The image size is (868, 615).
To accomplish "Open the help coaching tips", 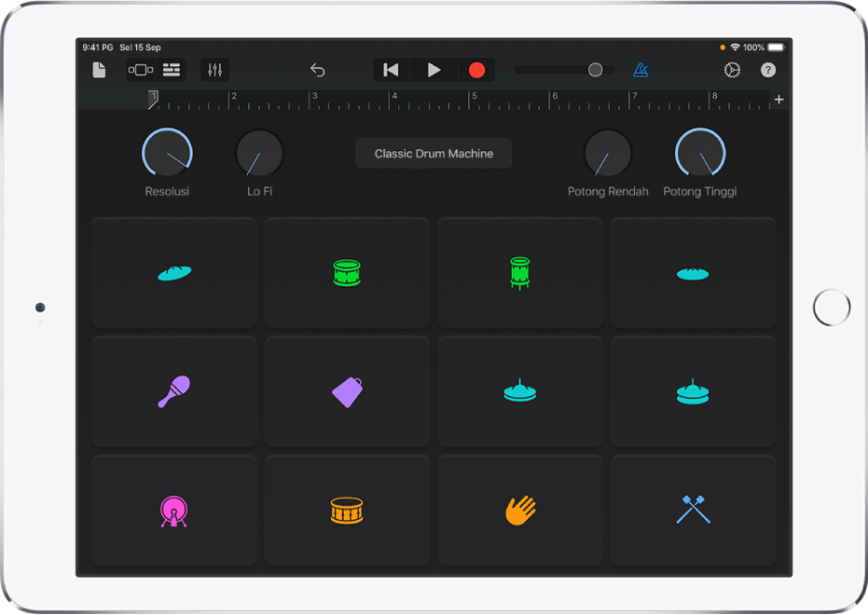I will [x=768, y=70].
